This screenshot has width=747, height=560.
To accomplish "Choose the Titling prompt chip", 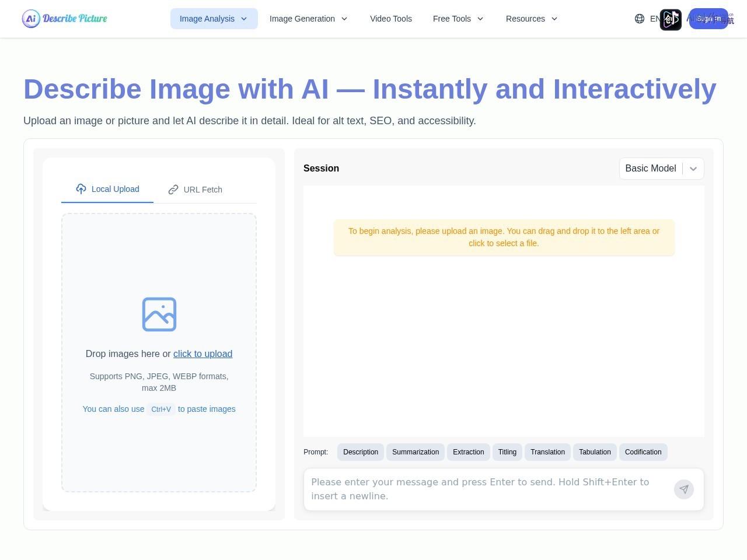I will point(507,452).
